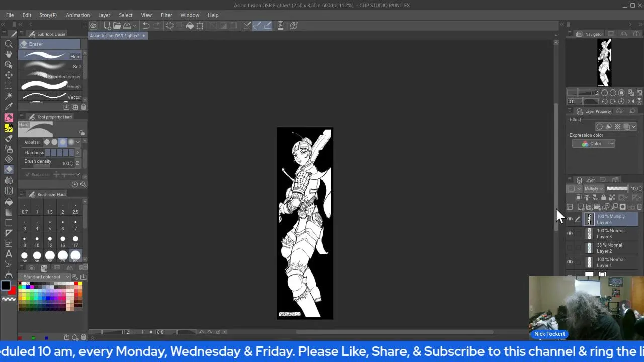Open Clip Studio launcher icon
This screenshot has height=362, width=644.
tap(93, 25)
